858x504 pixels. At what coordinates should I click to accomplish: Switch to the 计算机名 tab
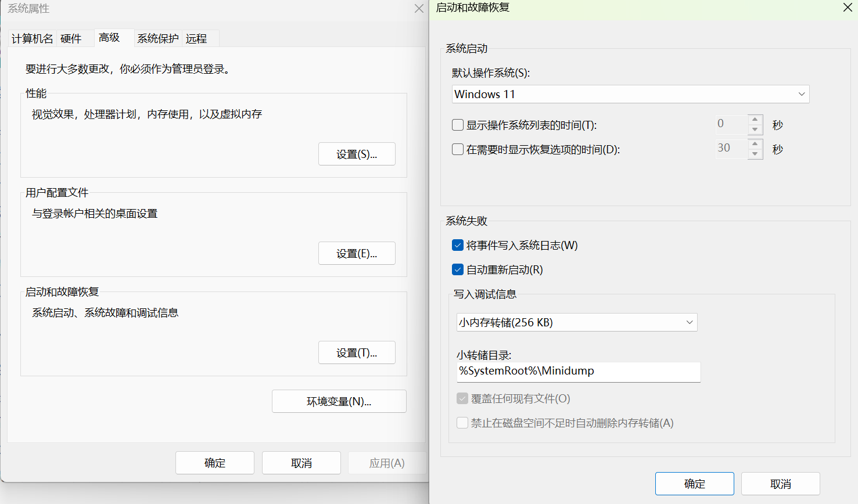click(33, 39)
